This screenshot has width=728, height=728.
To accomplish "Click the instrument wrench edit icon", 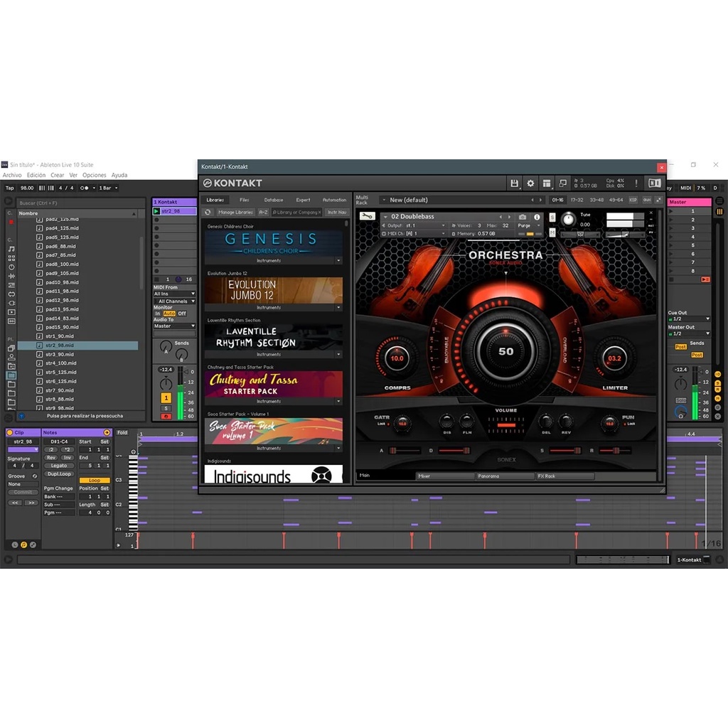I will coord(367,216).
